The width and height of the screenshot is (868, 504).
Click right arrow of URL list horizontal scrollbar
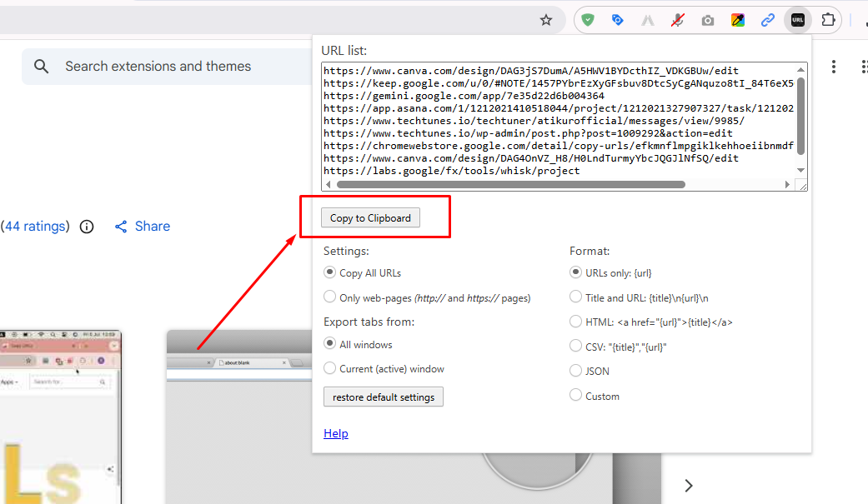787,185
